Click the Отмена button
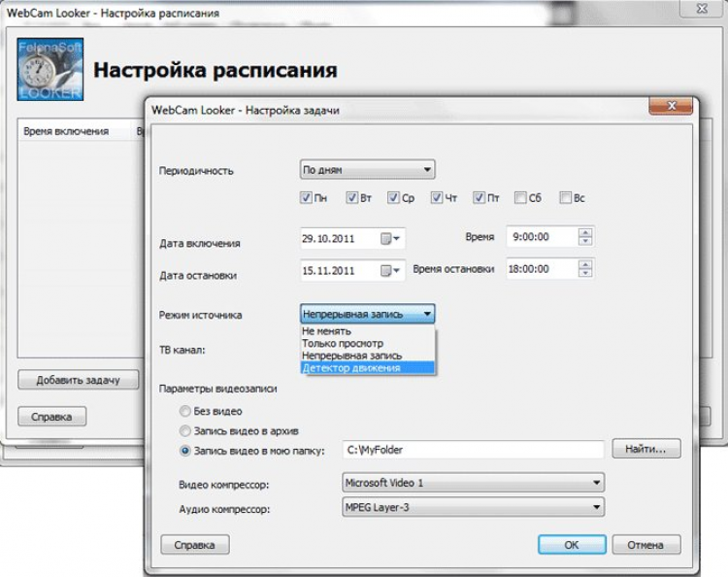This screenshot has height=577, width=728. (x=646, y=545)
